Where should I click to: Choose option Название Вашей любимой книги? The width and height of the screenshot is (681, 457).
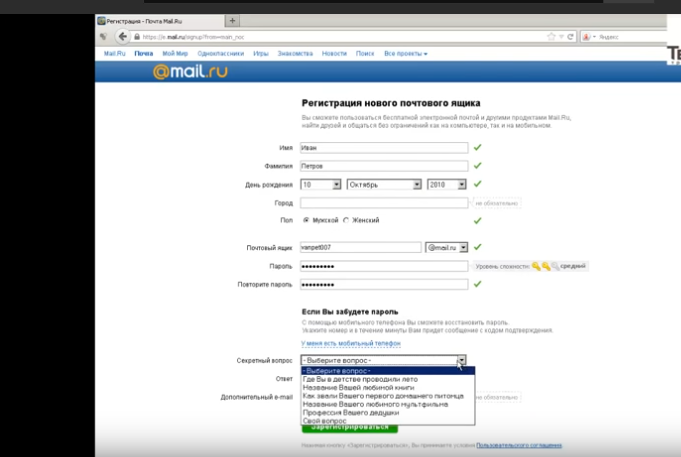(x=388, y=387)
